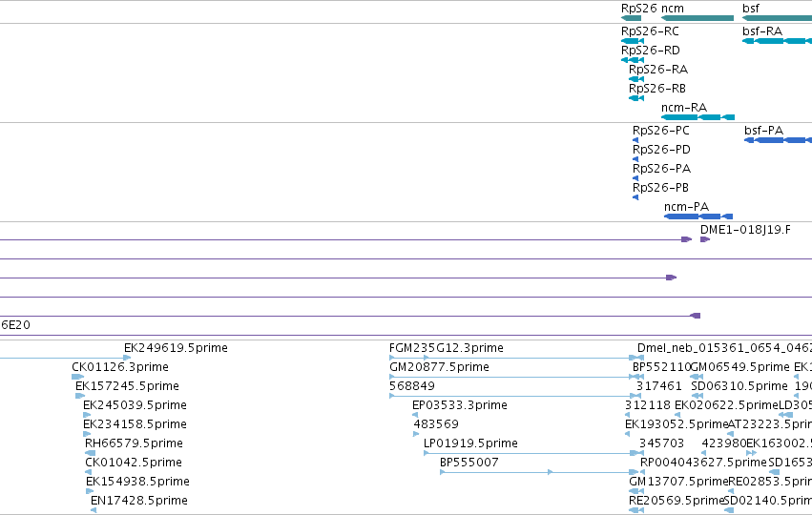This screenshot has height=515, width=812.
Task: Select the 345703 feature label
Action: coord(661,444)
